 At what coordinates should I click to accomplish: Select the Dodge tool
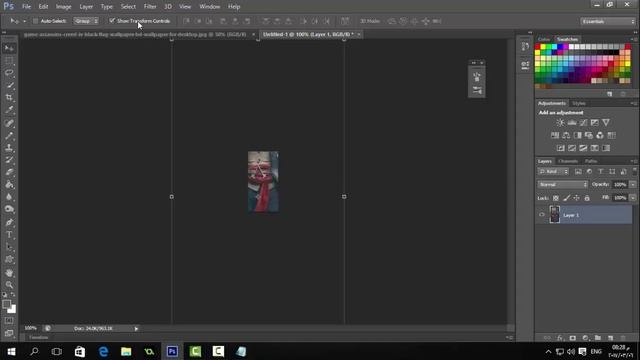(9, 209)
